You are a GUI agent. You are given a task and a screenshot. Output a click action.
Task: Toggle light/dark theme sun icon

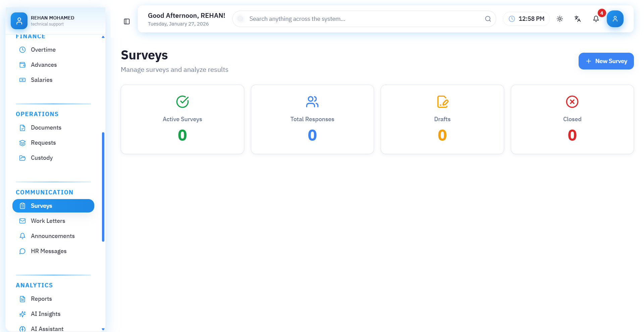click(x=560, y=19)
